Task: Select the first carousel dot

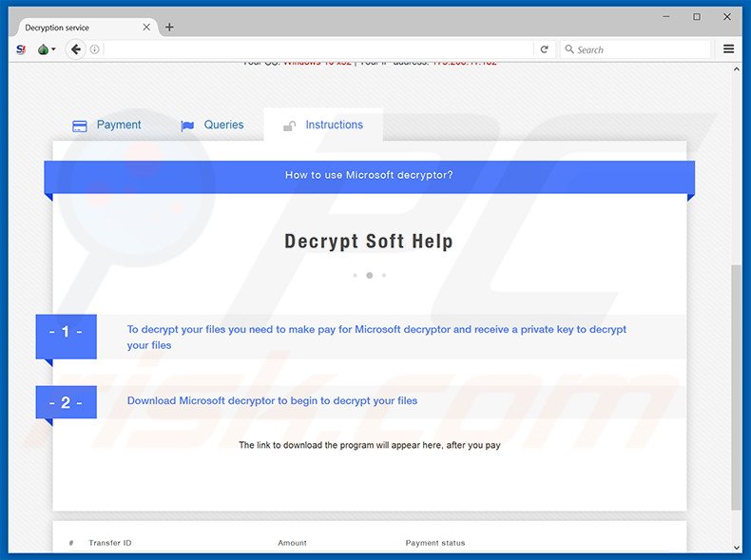Action: tap(355, 276)
